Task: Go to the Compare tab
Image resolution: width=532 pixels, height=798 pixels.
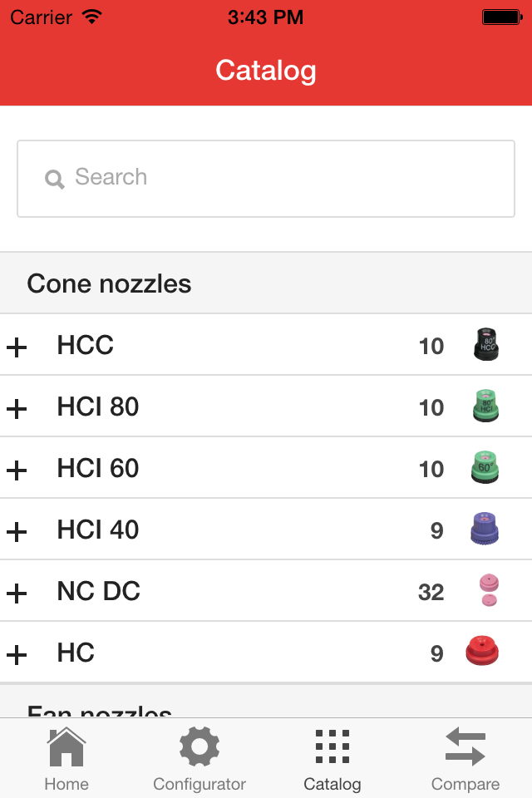Action: 465,758
